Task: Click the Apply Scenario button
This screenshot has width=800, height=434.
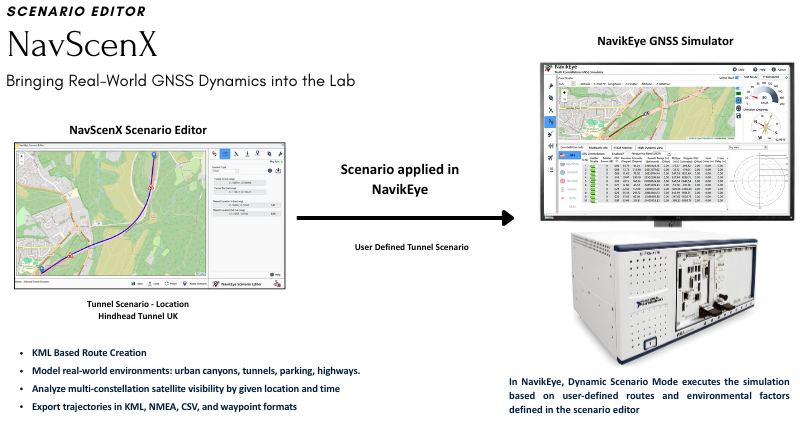Action: tap(195, 284)
